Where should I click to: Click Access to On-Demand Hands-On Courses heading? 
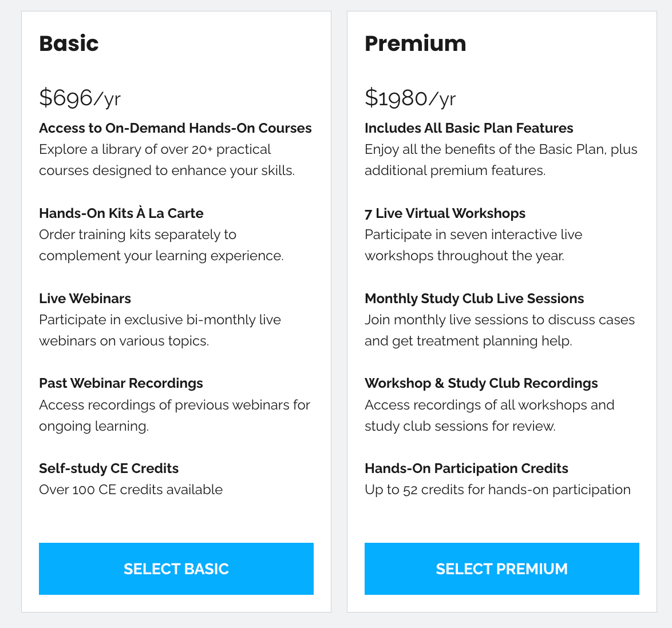[175, 128]
